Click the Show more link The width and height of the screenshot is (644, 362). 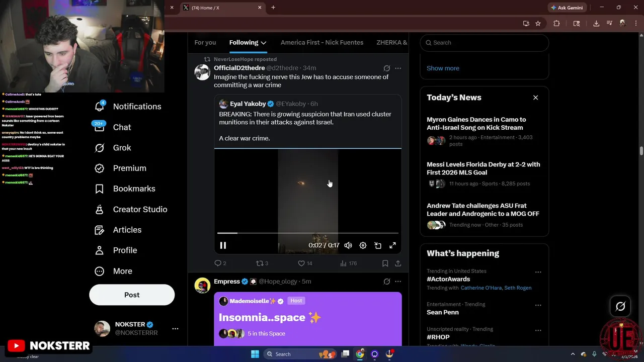[x=443, y=68]
